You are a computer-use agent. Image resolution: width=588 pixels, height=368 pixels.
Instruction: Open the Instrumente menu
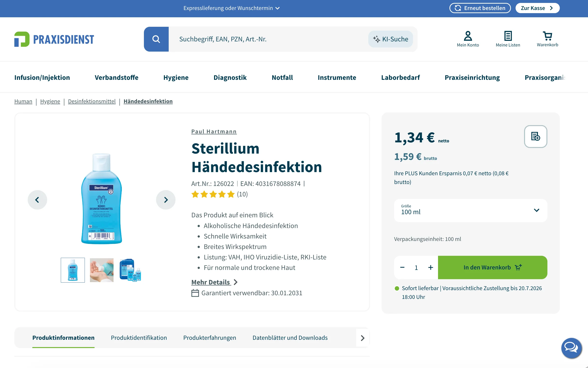click(x=337, y=77)
